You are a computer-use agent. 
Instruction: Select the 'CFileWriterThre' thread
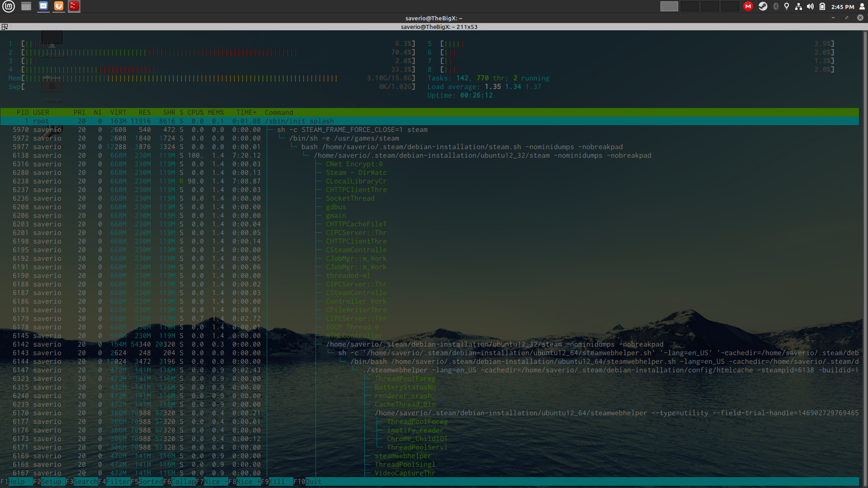[356, 310]
